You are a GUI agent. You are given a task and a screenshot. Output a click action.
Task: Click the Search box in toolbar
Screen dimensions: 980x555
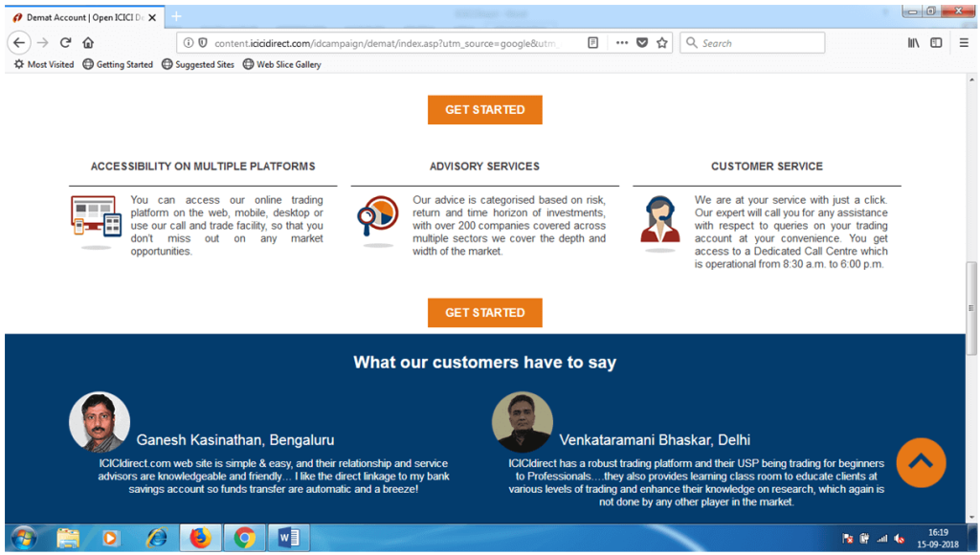click(x=752, y=42)
